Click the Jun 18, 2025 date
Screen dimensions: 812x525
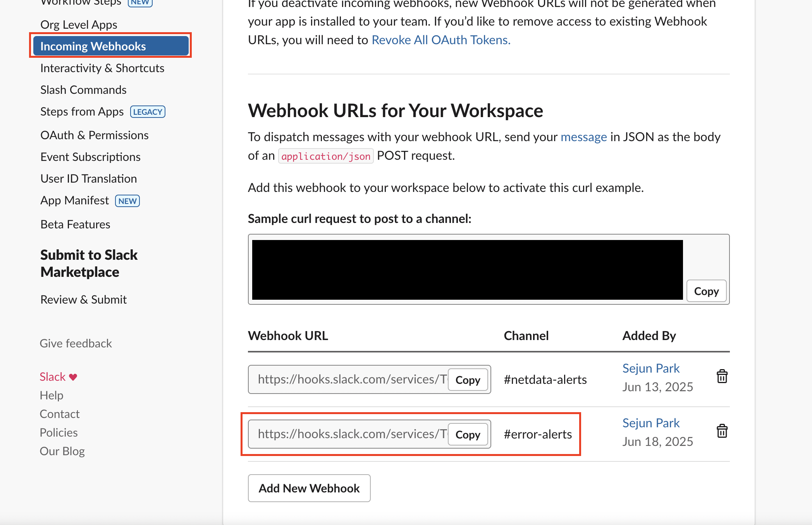657,441
